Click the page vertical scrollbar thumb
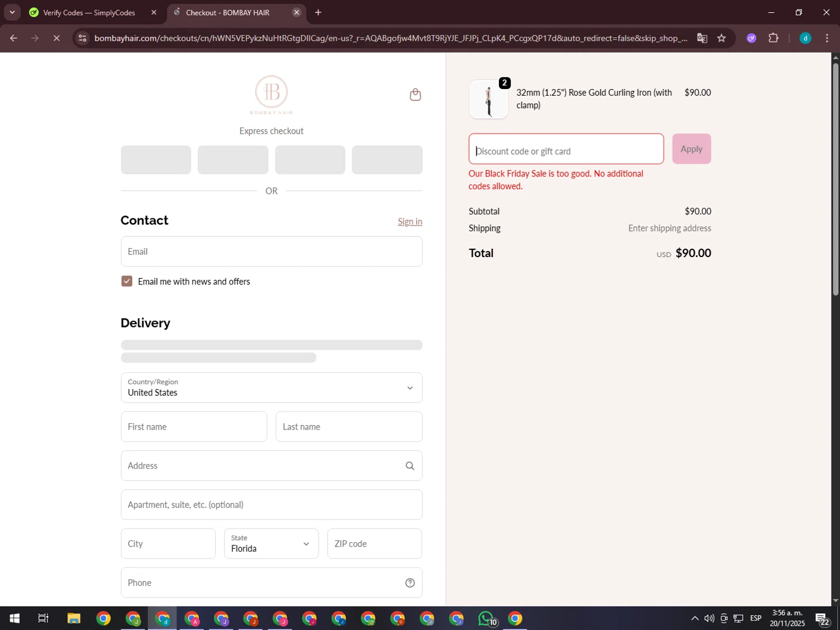The image size is (840, 630). point(836,179)
